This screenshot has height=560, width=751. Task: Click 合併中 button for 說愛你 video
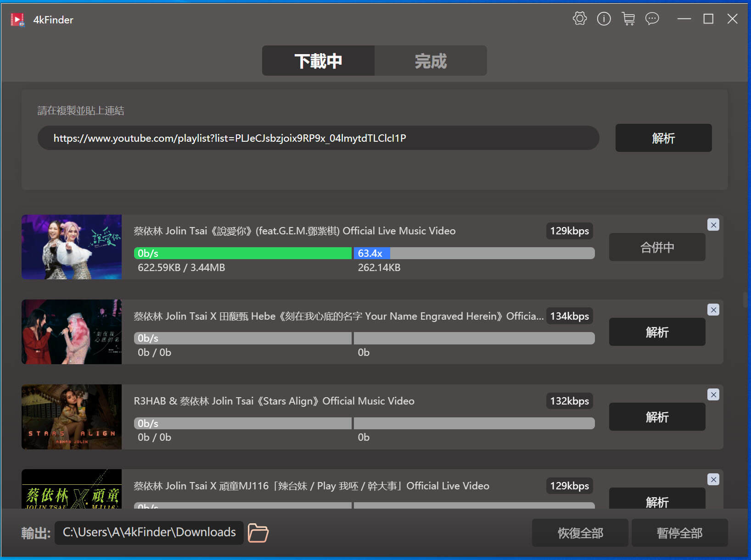pos(657,247)
